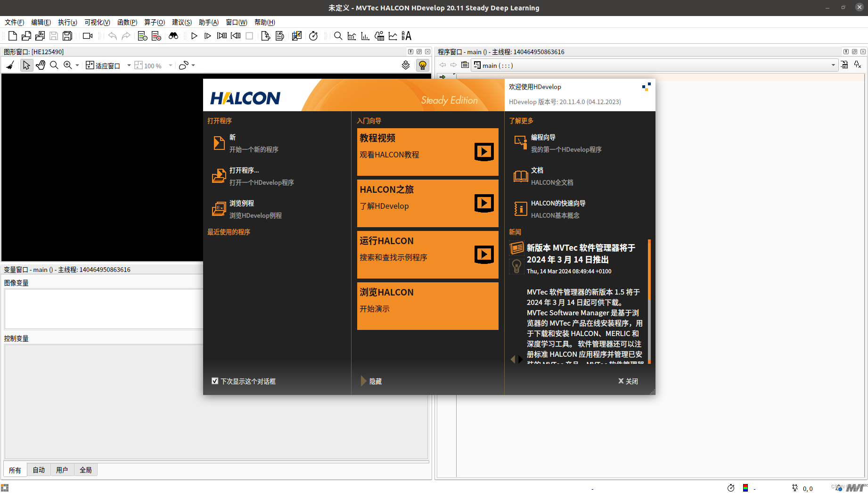Click the Deactivate Lines toolbar icon
Screen dimensions: 868x493
tap(156, 36)
